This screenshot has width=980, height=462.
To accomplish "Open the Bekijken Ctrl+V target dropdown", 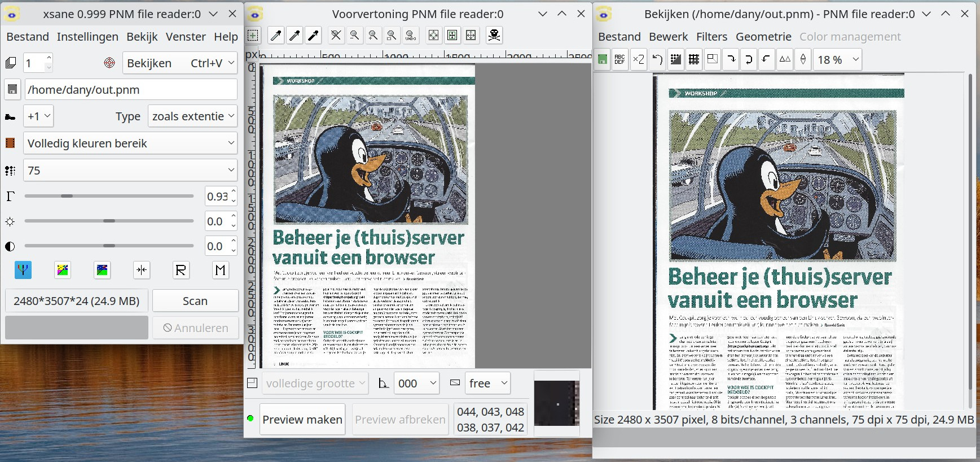I will pyautogui.click(x=180, y=63).
